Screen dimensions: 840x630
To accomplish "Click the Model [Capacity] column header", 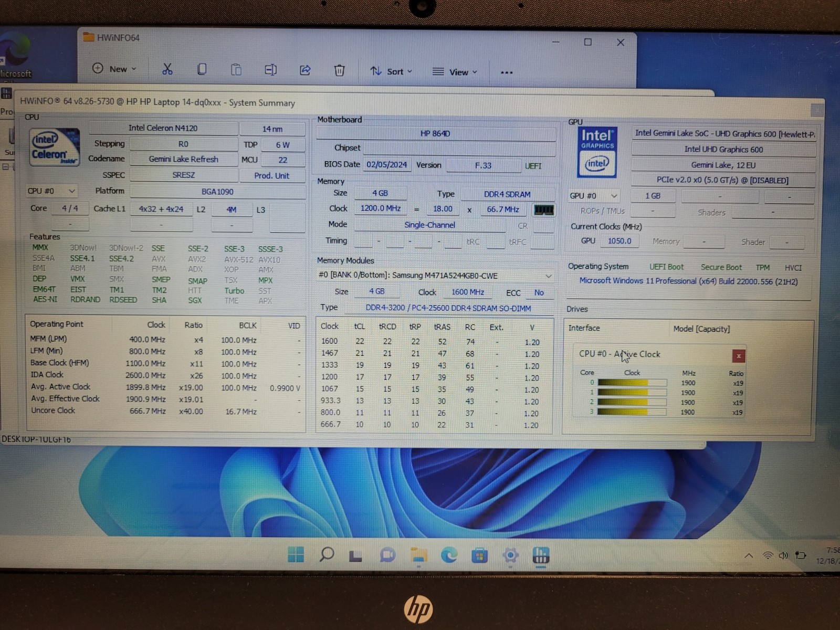I will tap(701, 329).
